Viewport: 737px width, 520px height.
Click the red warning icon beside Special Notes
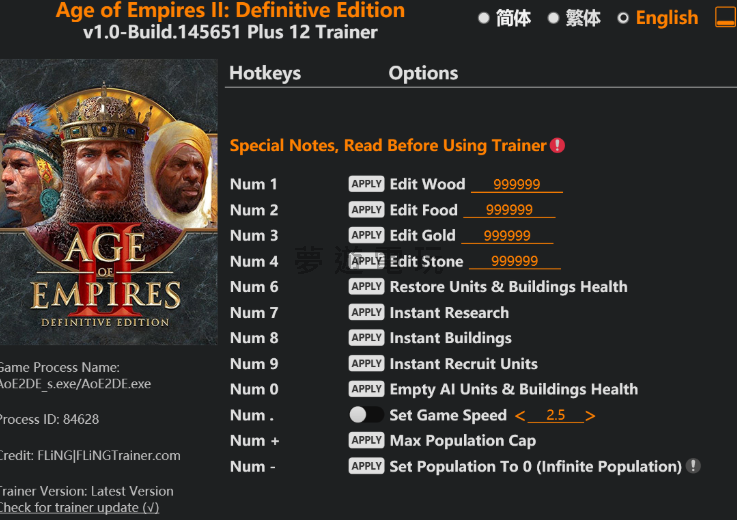pyautogui.click(x=557, y=145)
